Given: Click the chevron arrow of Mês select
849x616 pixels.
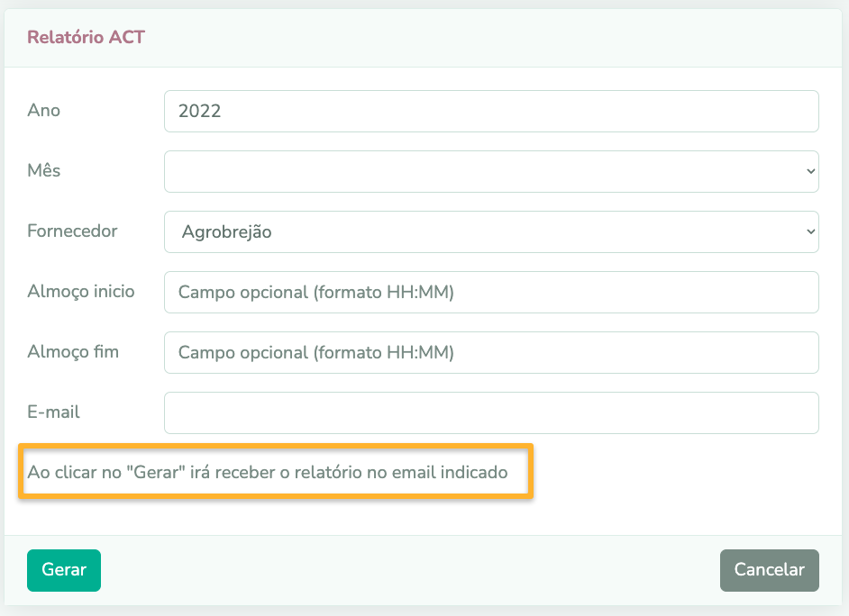Looking at the screenshot, I should [x=810, y=171].
